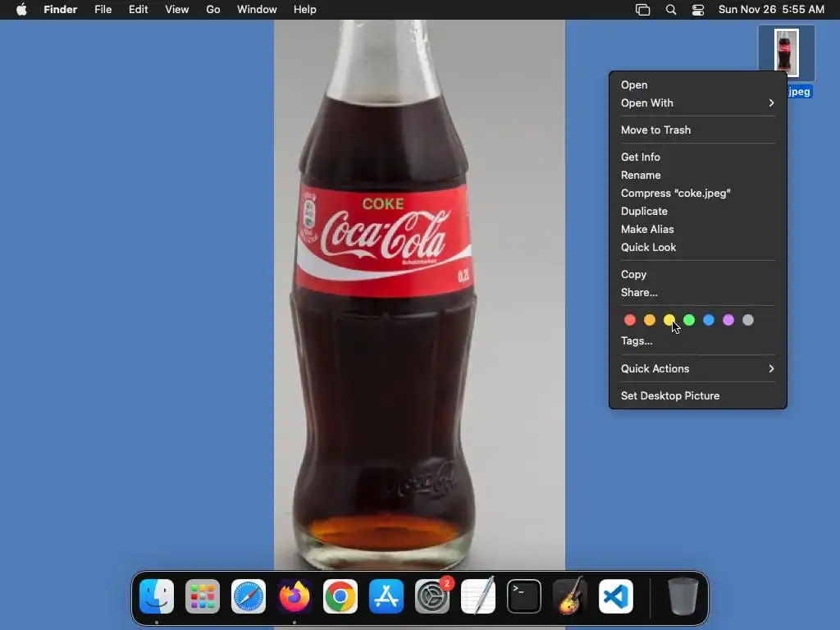Open the Window menu
This screenshot has height=630, width=840.
[x=257, y=10]
